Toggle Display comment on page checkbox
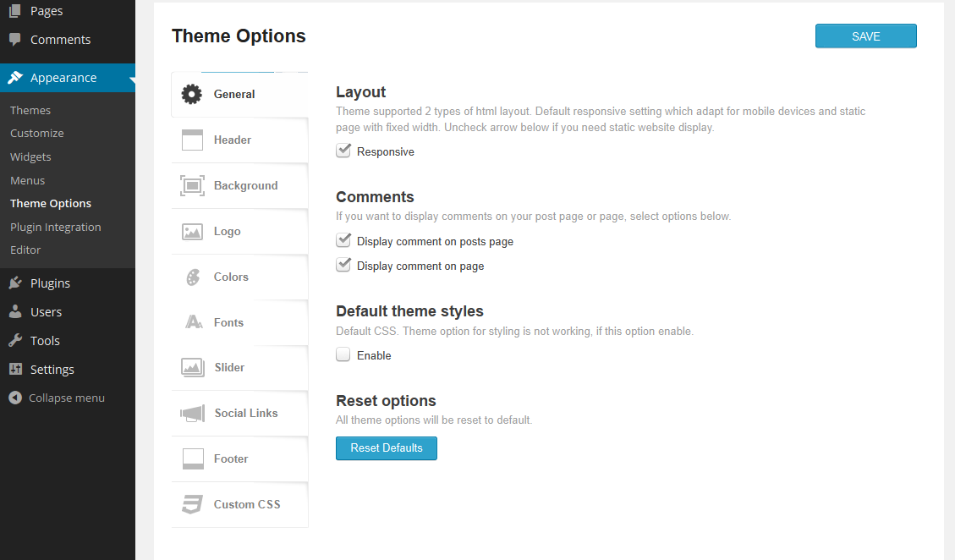Viewport: 955px width, 560px height. 343,266
